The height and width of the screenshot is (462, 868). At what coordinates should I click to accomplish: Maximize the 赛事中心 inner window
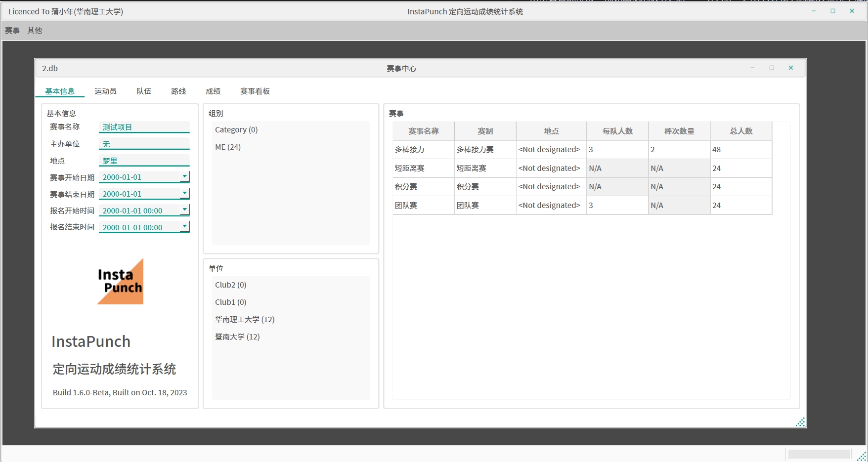[x=772, y=68]
